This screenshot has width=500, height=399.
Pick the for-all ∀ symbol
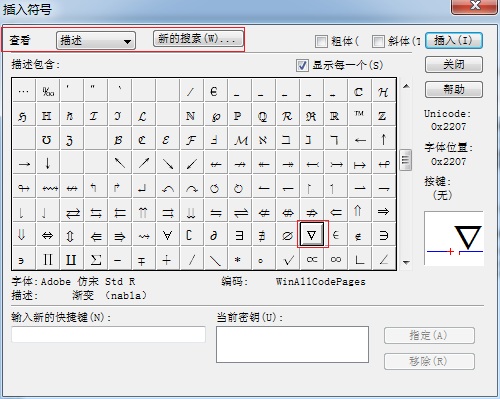click(x=168, y=235)
